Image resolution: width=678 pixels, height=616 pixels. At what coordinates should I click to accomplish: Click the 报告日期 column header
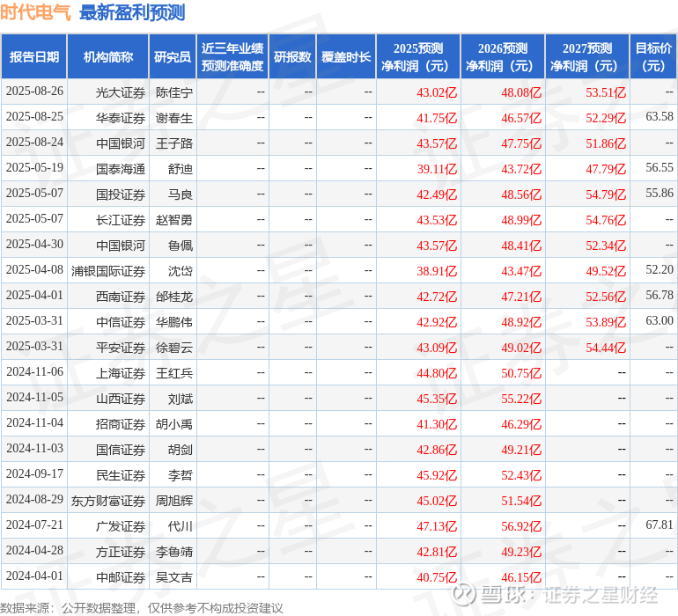(34, 56)
